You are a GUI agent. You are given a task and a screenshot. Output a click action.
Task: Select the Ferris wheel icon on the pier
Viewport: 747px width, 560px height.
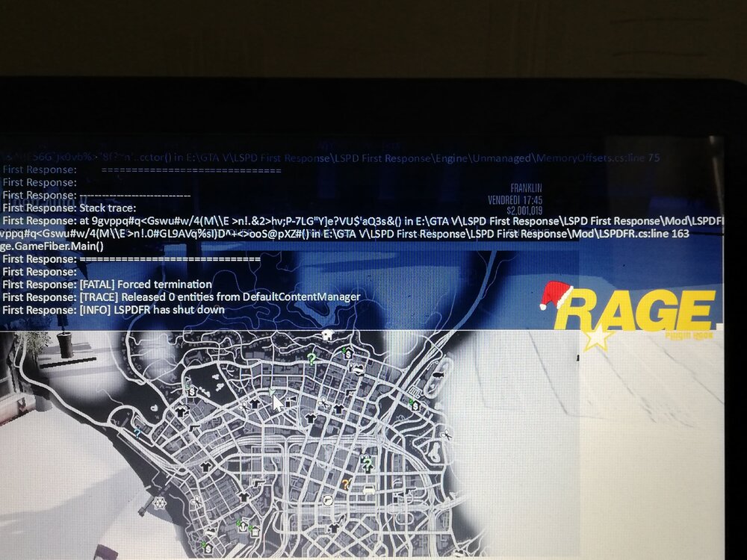tap(159, 503)
